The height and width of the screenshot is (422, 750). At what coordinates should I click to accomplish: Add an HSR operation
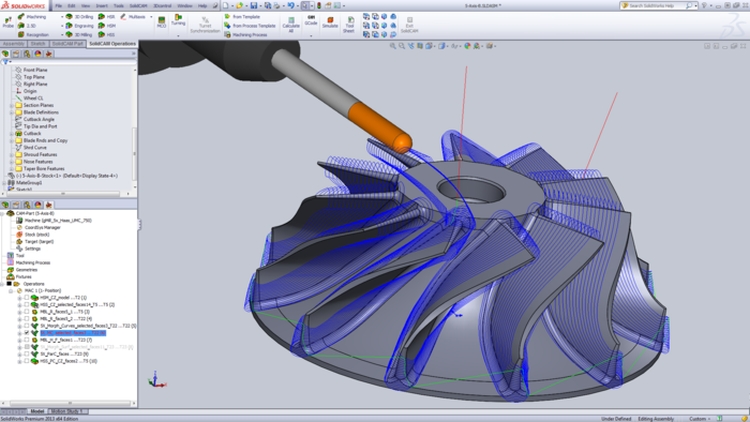tap(107, 17)
